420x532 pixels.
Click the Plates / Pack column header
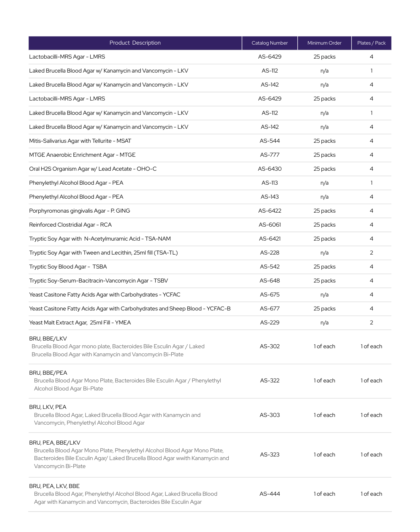(x=371, y=43)
